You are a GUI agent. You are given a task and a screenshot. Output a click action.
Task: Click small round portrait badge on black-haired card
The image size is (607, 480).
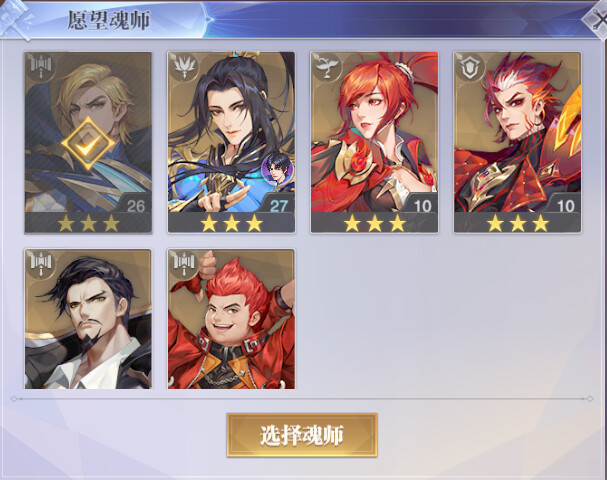coord(277,169)
